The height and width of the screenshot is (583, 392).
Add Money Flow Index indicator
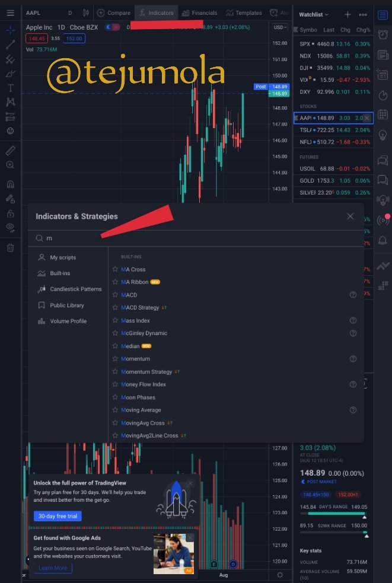[144, 384]
